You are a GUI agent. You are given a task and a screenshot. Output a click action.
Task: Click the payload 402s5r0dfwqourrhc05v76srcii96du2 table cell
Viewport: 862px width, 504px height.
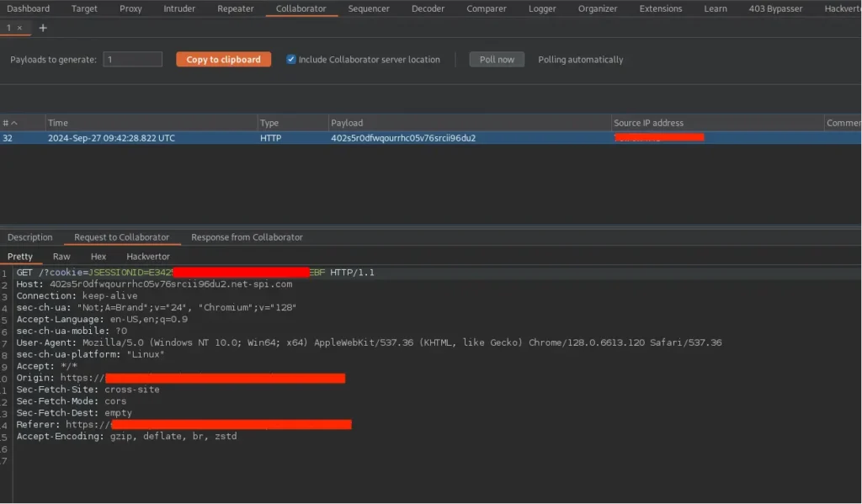[403, 138]
